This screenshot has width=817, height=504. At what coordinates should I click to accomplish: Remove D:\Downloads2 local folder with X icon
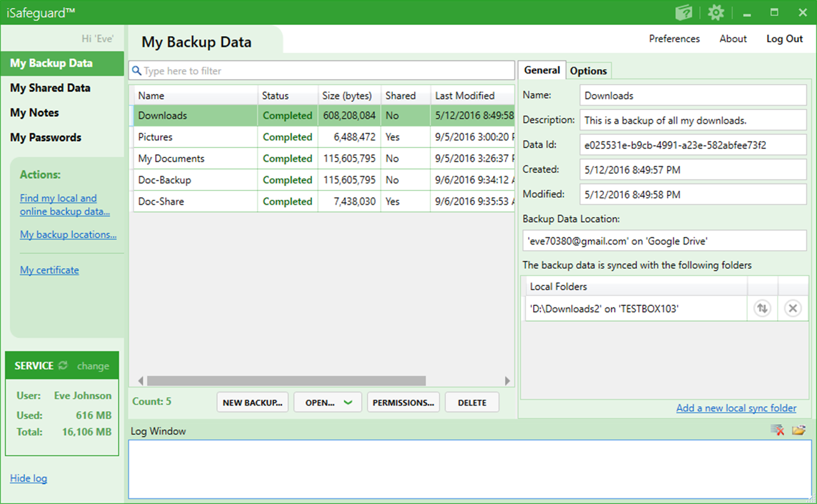click(793, 308)
